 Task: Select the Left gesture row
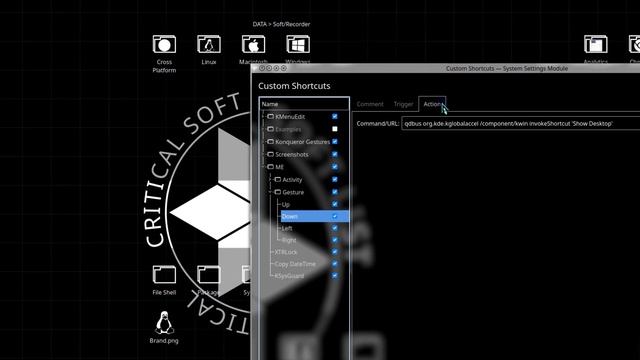[x=315, y=228]
